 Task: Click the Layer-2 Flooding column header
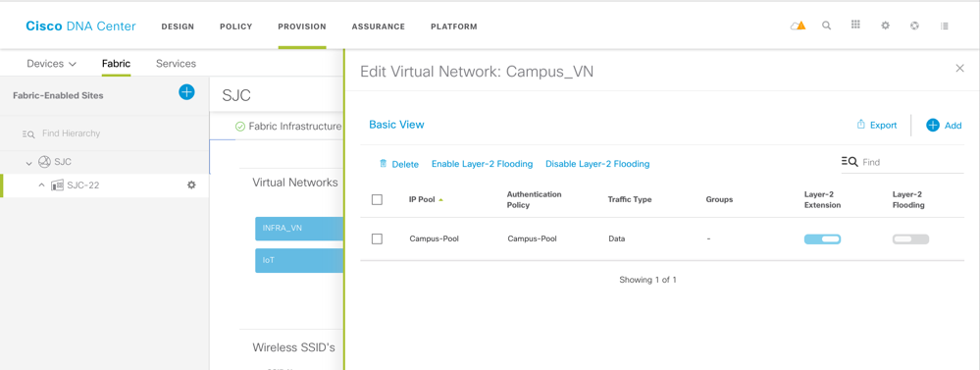point(908,200)
